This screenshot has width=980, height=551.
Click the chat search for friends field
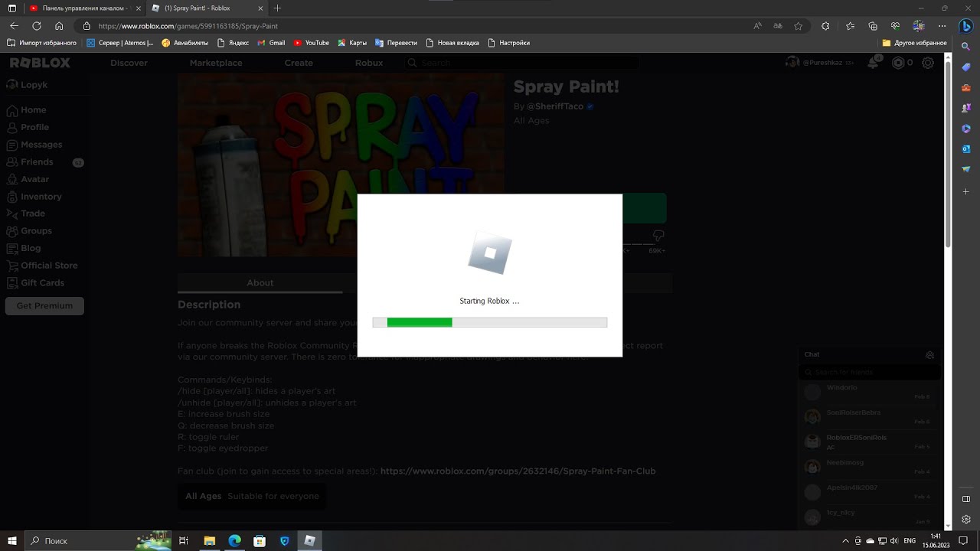coord(870,372)
